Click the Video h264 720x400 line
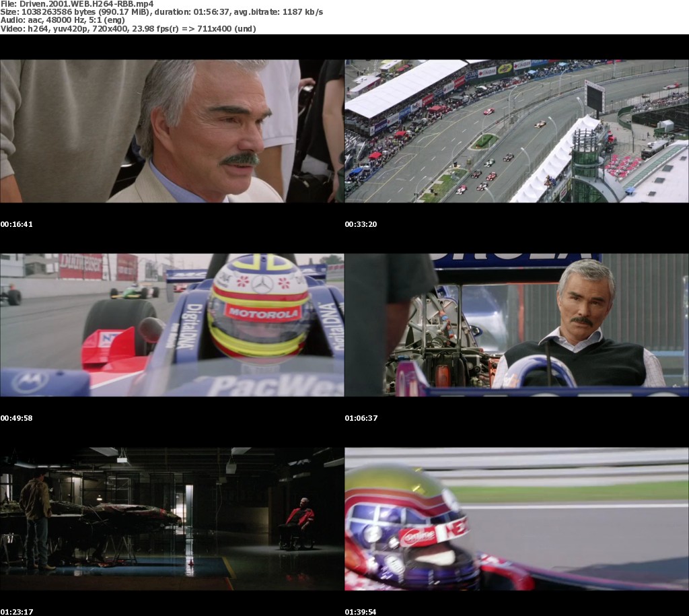689x616 pixels. click(x=129, y=28)
